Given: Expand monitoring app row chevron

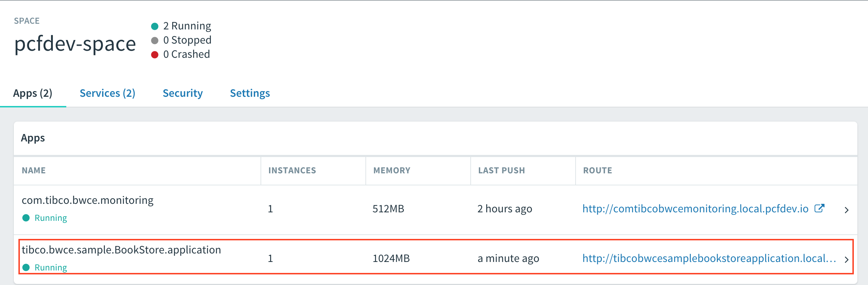Looking at the screenshot, I should (x=846, y=210).
